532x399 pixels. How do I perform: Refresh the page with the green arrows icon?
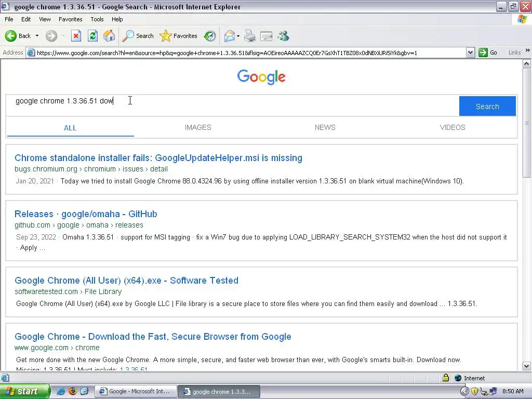coord(92,36)
